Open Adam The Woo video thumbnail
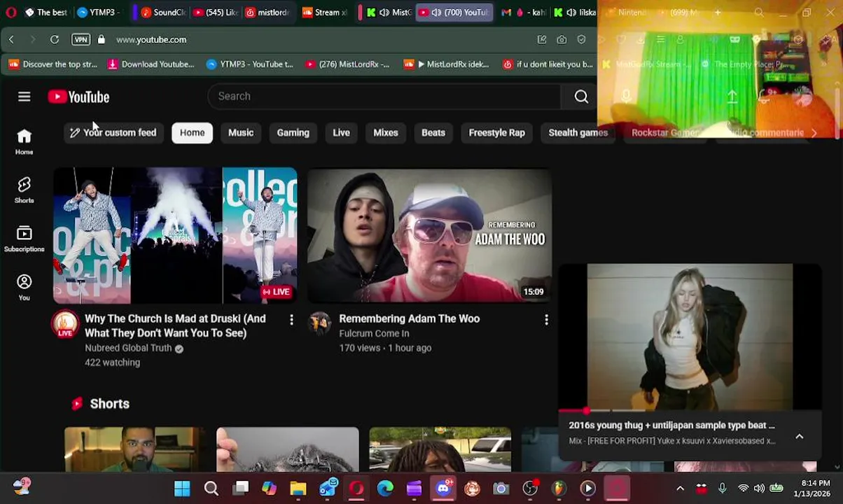 pyautogui.click(x=429, y=235)
